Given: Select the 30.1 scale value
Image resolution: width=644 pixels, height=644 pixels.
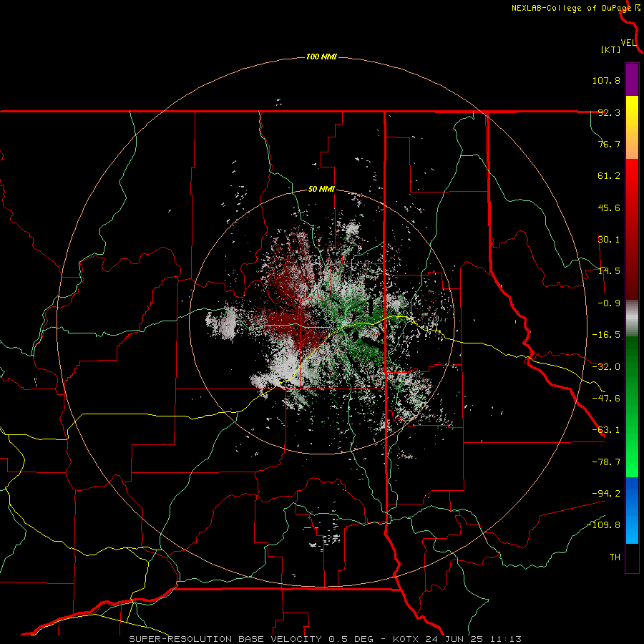Looking at the screenshot, I should pyautogui.click(x=609, y=240).
